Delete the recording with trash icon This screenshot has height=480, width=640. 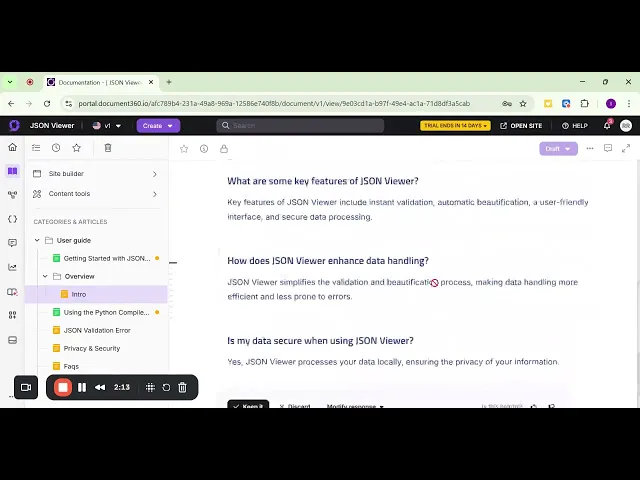182,387
